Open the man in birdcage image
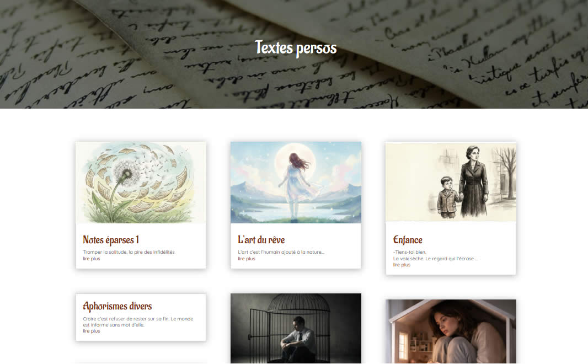Screen dimensions: 588x364 tap(296, 328)
